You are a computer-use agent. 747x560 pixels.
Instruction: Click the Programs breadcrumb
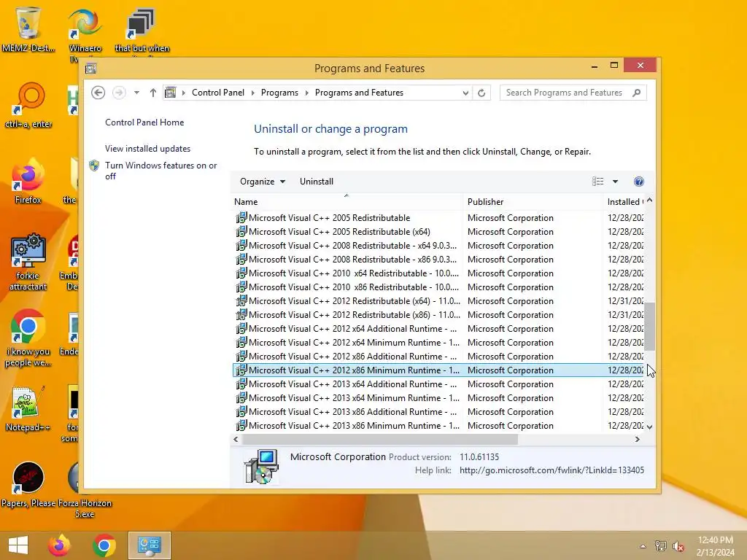[x=279, y=93]
